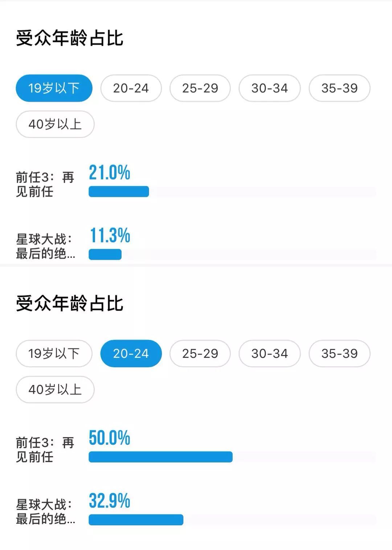
Task: Select 35-39 in the second age section
Action: (339, 353)
